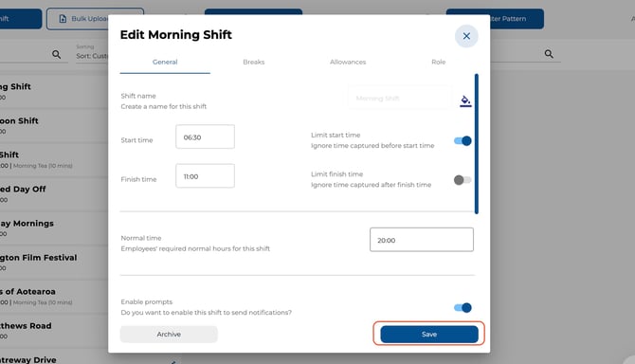This screenshot has height=364, width=635.
Task: Disable the Enable prompts switch
Action: [x=463, y=308]
